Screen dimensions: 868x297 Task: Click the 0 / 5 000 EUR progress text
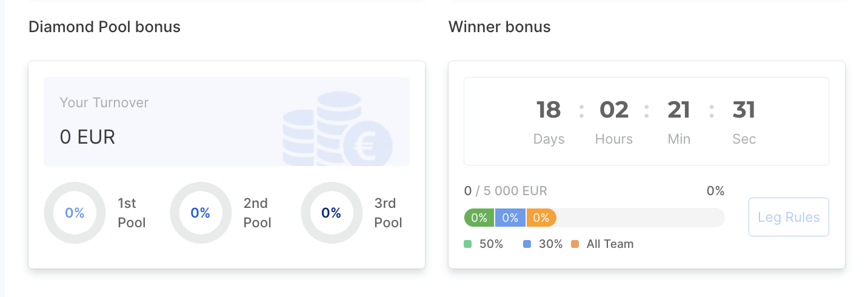[x=506, y=191]
